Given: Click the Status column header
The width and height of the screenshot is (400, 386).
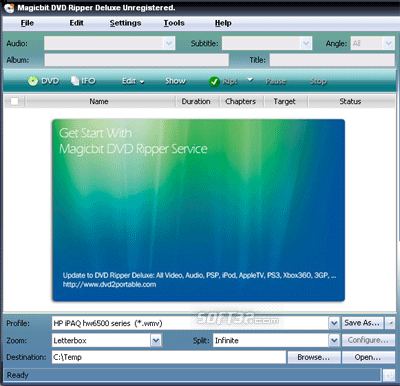Looking at the screenshot, I should coord(350,101).
